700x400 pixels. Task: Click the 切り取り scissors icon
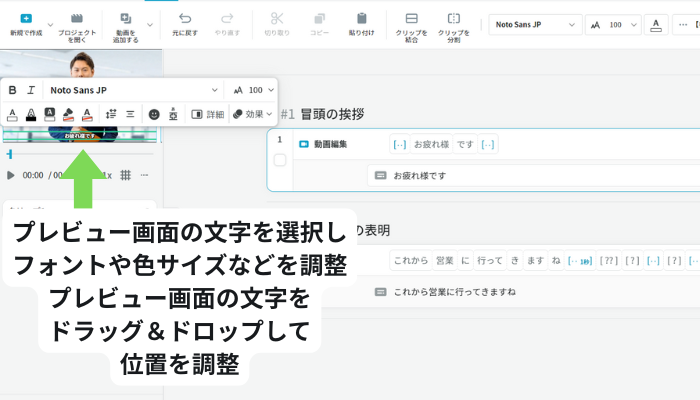pyautogui.click(x=277, y=18)
